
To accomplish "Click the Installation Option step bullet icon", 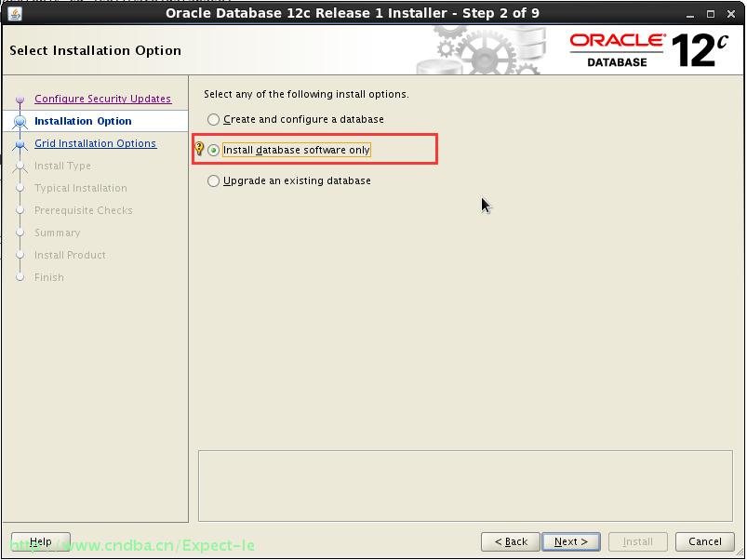I will pyautogui.click(x=20, y=122).
